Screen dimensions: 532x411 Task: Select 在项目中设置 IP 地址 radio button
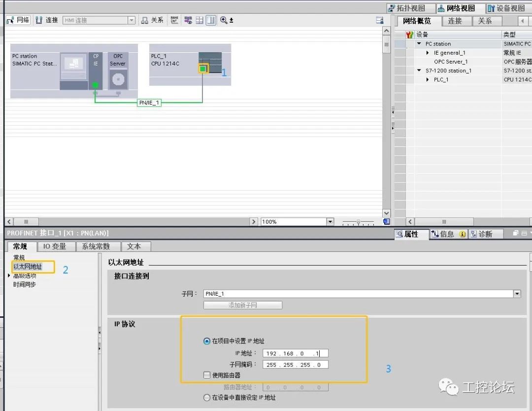coord(206,341)
